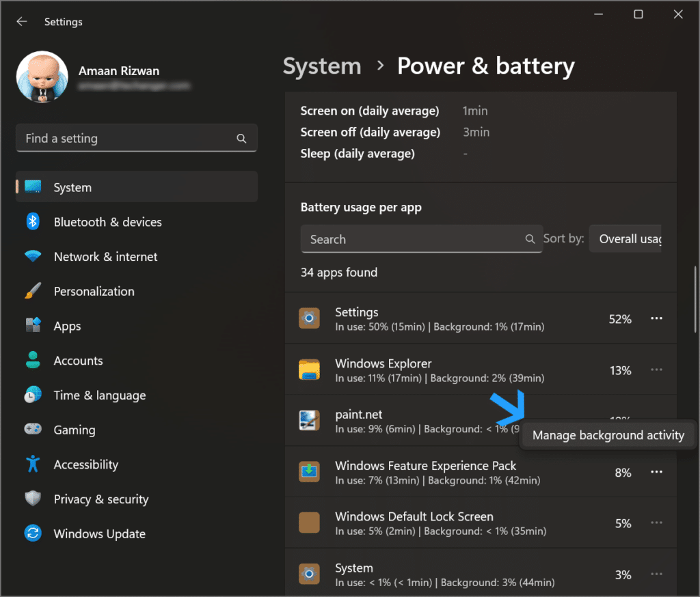Open more options for Settings app
The width and height of the screenshot is (700, 597).
[656, 318]
